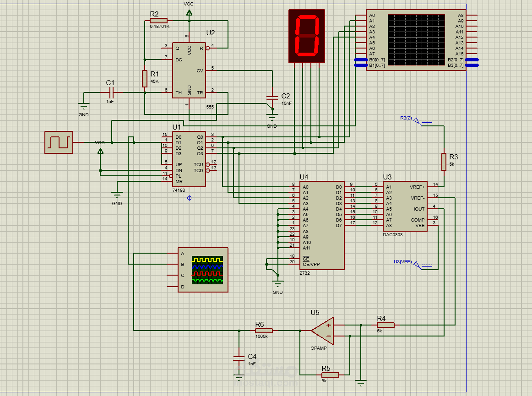Image resolution: width=532 pixels, height=396 pixels.
Task: Click the 45K value of R1
Action: click(x=154, y=81)
